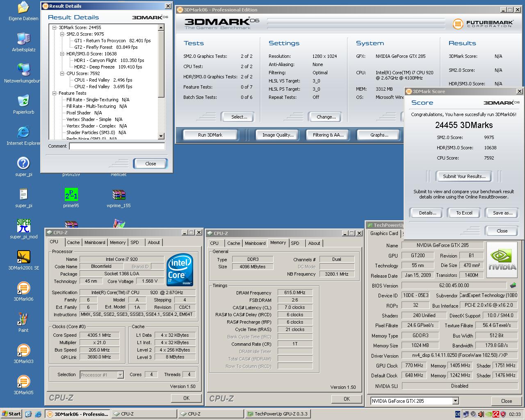Collapse the HDR/SM3.0 Score tree node
This screenshot has width=525, height=420.
(x=63, y=54)
